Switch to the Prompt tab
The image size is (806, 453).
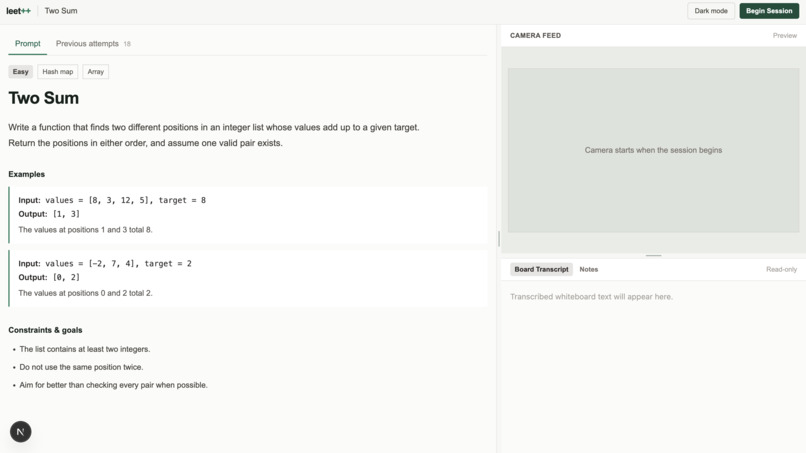pyautogui.click(x=28, y=44)
